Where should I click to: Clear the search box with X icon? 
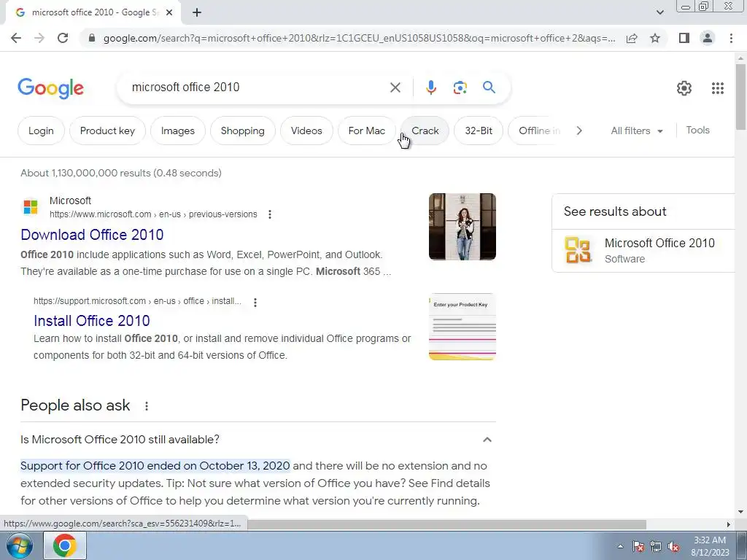pos(395,87)
